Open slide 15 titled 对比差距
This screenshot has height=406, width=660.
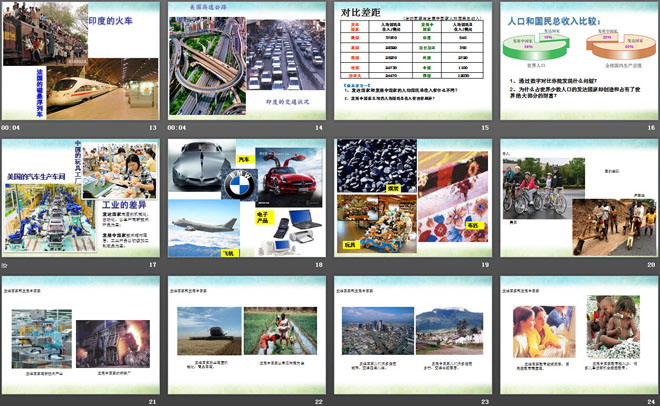[413, 61]
